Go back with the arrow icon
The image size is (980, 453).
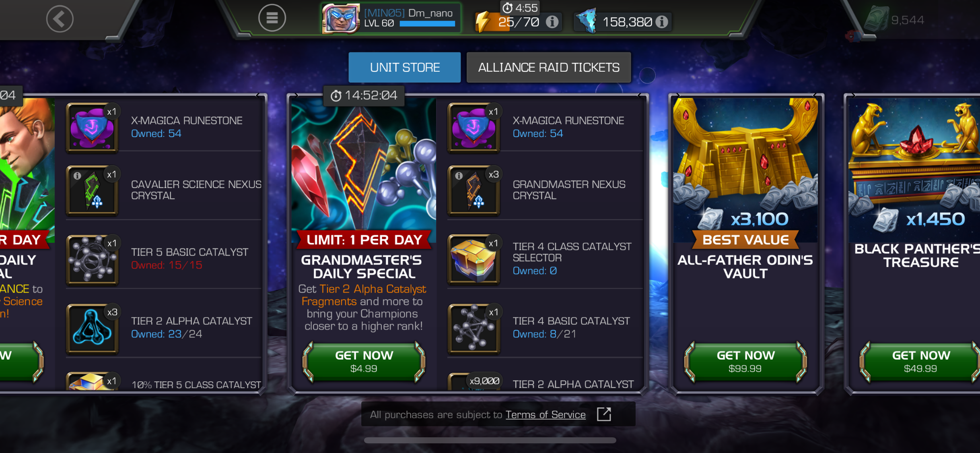tap(60, 19)
